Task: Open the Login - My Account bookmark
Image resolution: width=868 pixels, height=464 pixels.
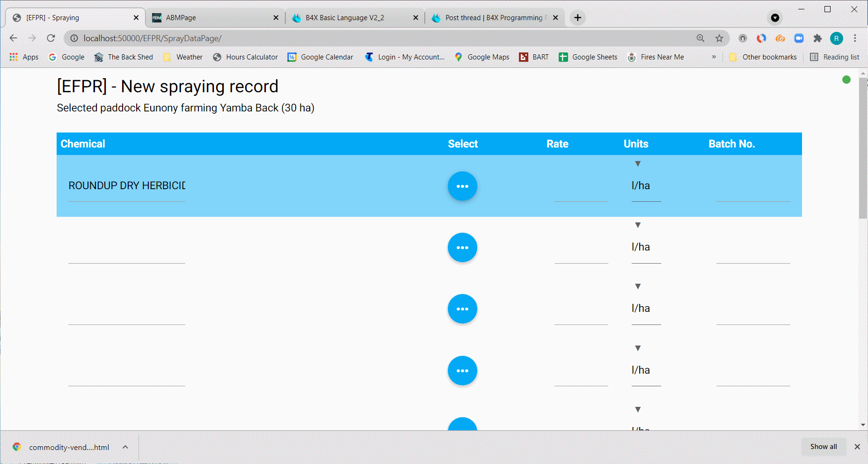Action: tap(405, 57)
